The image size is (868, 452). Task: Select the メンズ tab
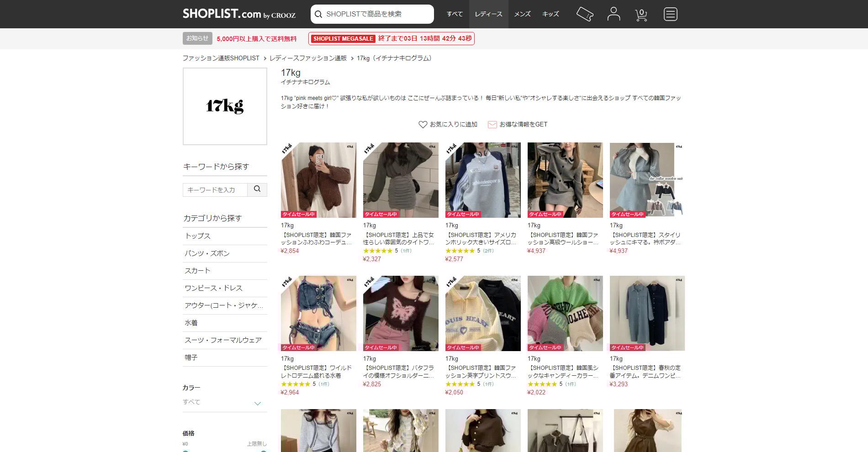(522, 14)
